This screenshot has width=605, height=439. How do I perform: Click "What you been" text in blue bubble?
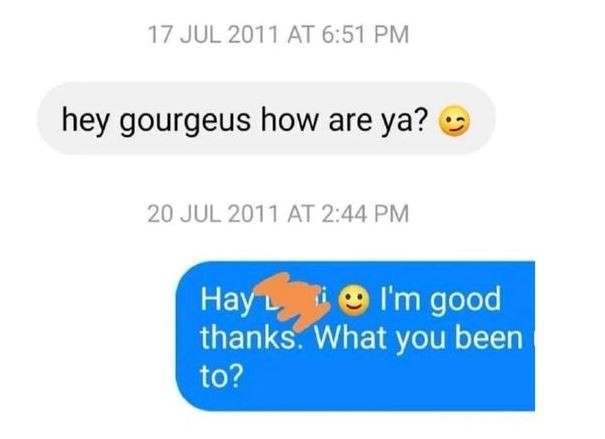click(419, 338)
